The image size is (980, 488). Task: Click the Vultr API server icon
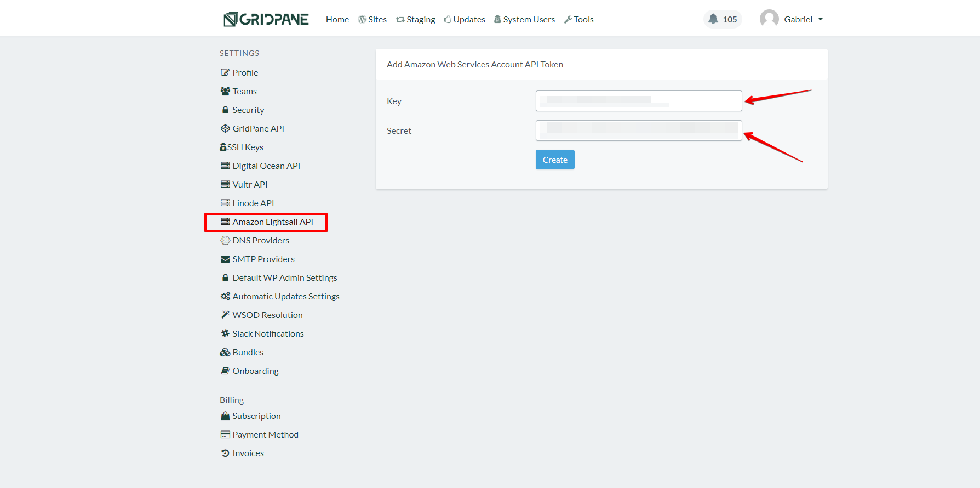click(x=225, y=184)
